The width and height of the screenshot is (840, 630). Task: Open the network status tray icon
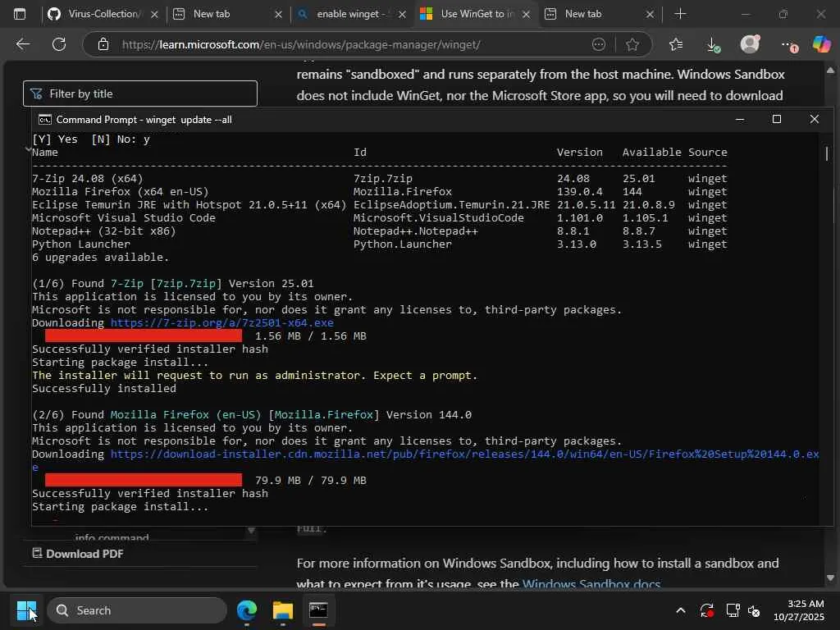(x=733, y=610)
